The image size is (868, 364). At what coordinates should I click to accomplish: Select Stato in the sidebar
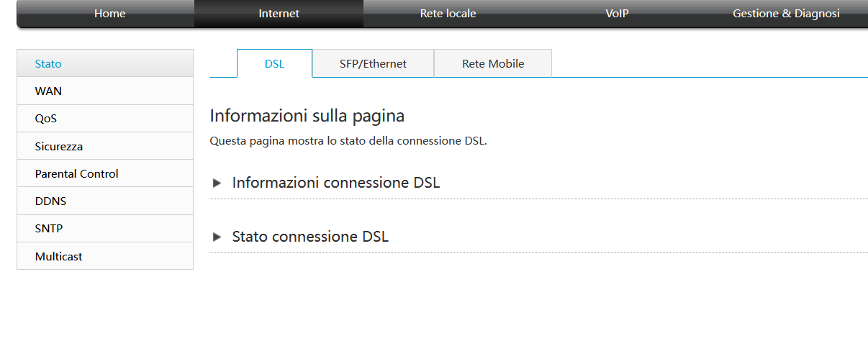click(105, 63)
